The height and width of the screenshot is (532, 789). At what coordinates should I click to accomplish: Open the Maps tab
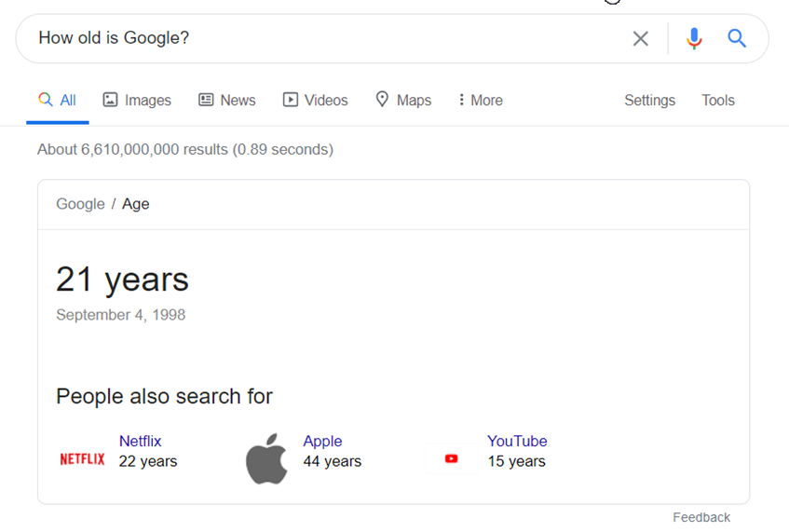pos(403,101)
